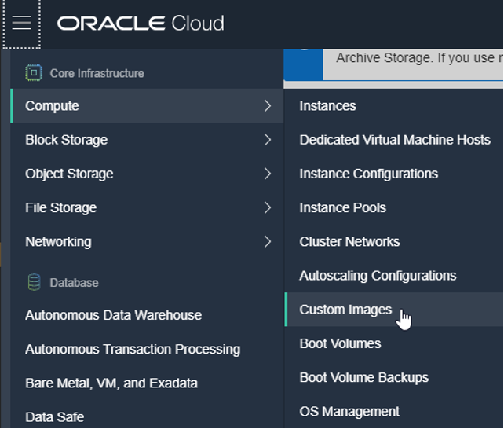Click the Archive Storage notification banner
This screenshot has width=504, height=429.
pyautogui.click(x=393, y=64)
